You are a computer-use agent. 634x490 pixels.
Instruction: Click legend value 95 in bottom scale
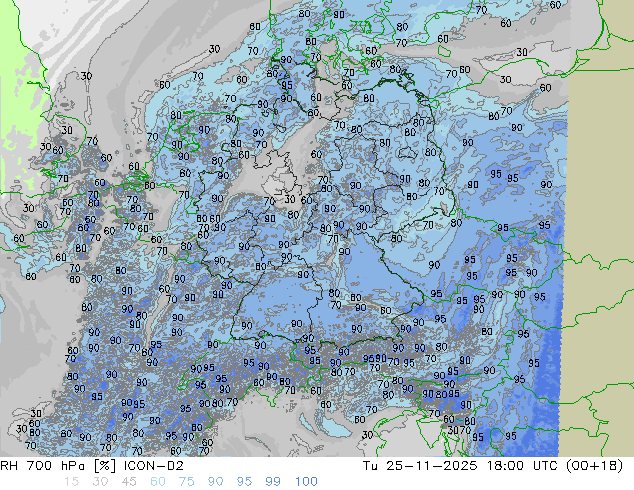244,482
